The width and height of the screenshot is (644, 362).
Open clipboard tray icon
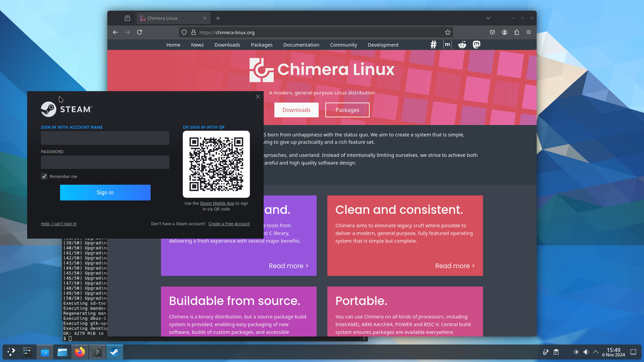coord(556,352)
